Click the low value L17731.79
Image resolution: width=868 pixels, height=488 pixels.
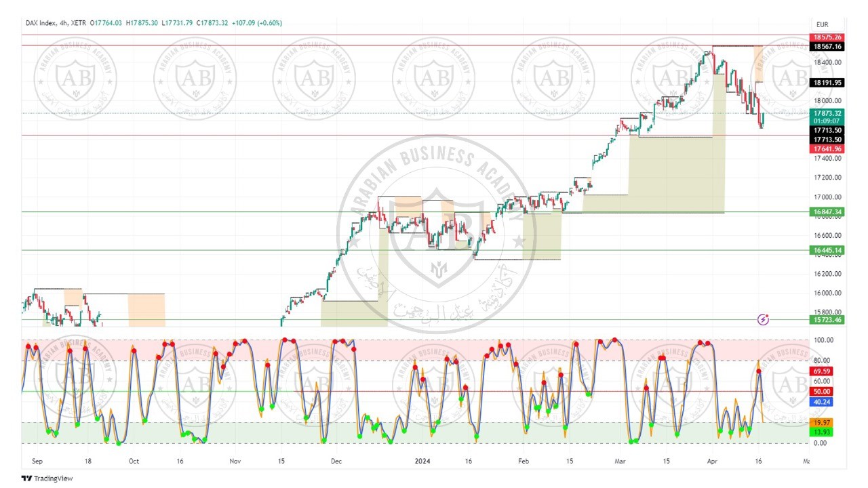pos(178,23)
